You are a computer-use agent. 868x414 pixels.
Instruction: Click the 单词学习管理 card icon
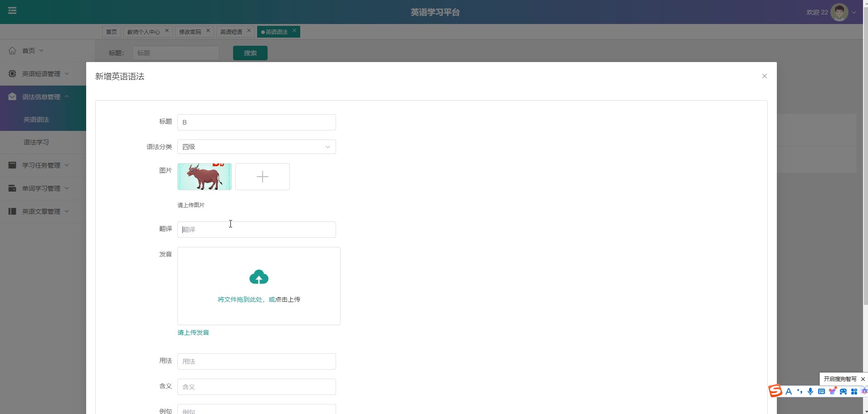pyautogui.click(x=12, y=188)
